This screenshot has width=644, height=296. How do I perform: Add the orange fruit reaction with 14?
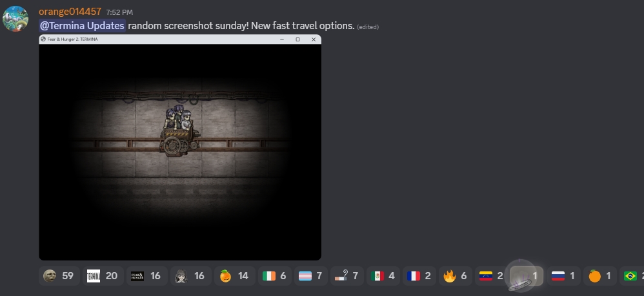[x=234, y=276]
